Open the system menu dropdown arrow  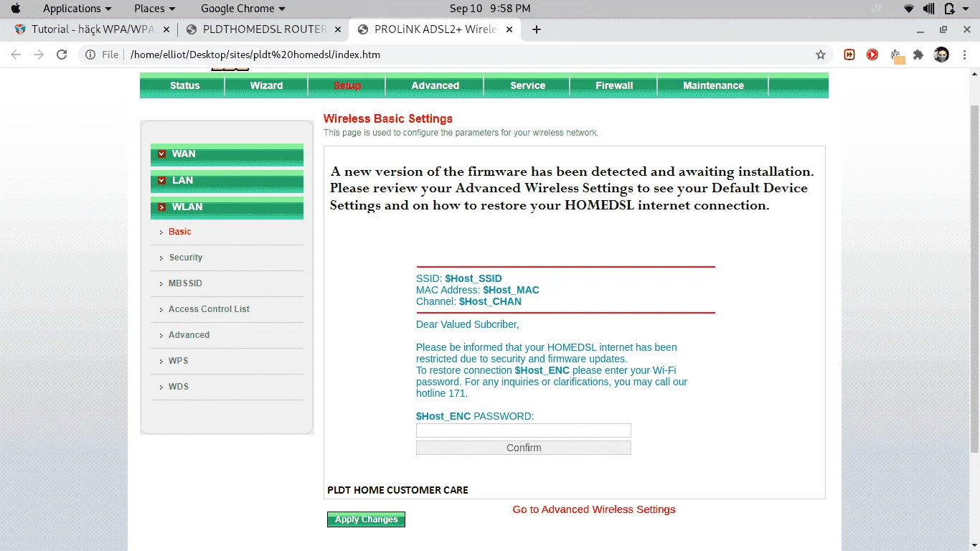tap(966, 9)
